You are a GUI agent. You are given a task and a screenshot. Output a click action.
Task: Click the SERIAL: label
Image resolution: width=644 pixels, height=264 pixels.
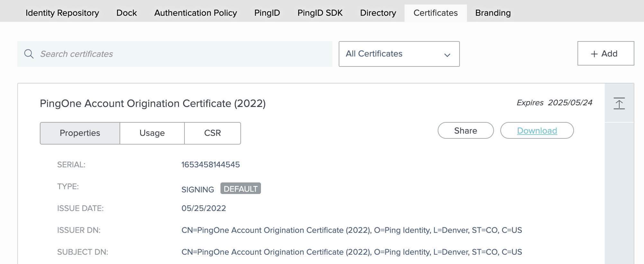click(71, 164)
